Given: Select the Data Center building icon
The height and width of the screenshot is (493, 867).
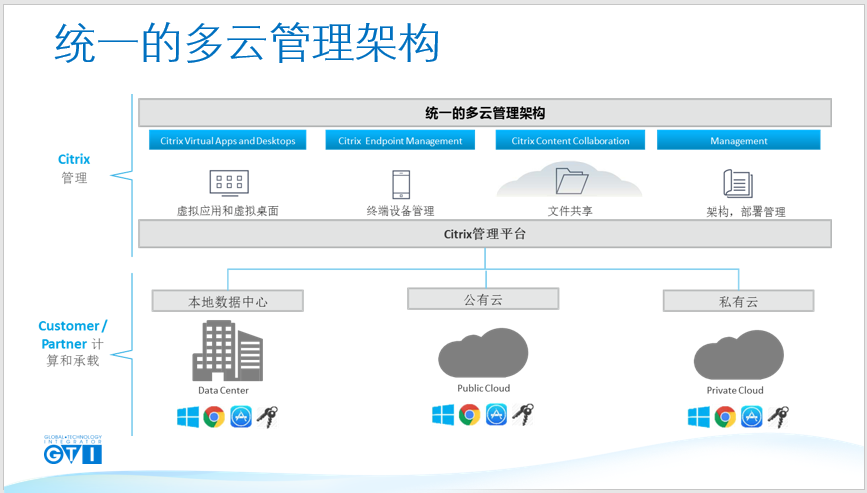Looking at the screenshot, I should [229, 350].
